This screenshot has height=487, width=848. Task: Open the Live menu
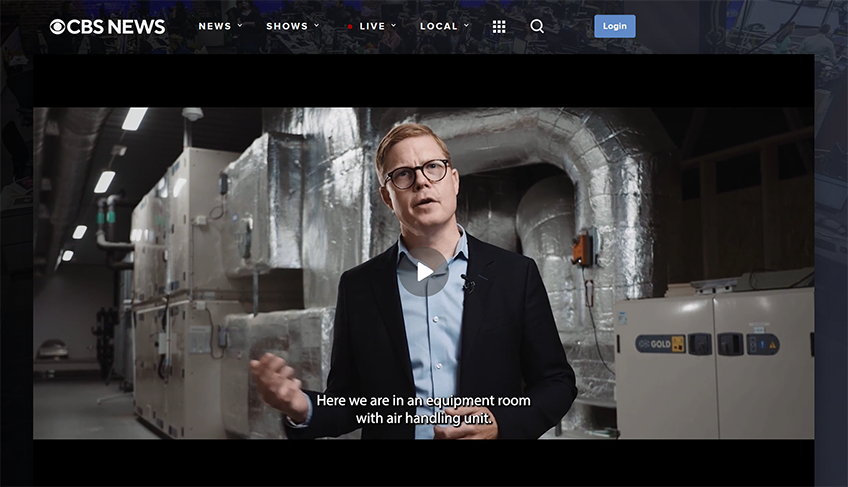[x=372, y=26]
